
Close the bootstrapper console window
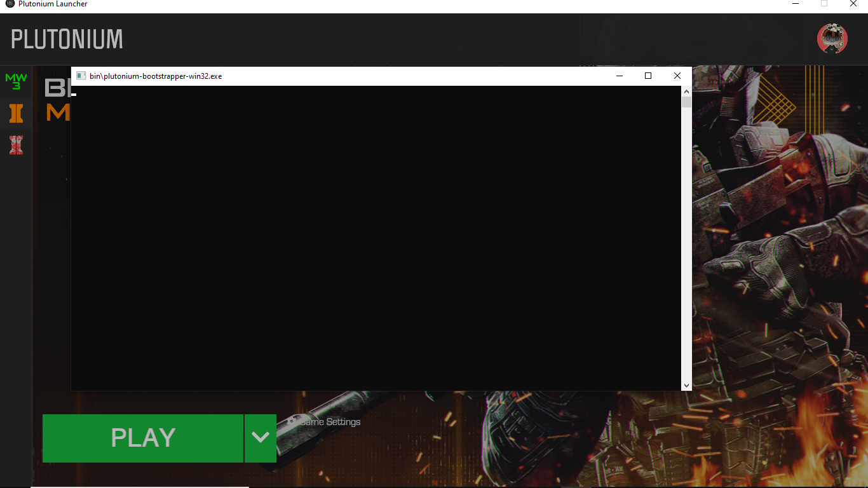click(x=677, y=76)
